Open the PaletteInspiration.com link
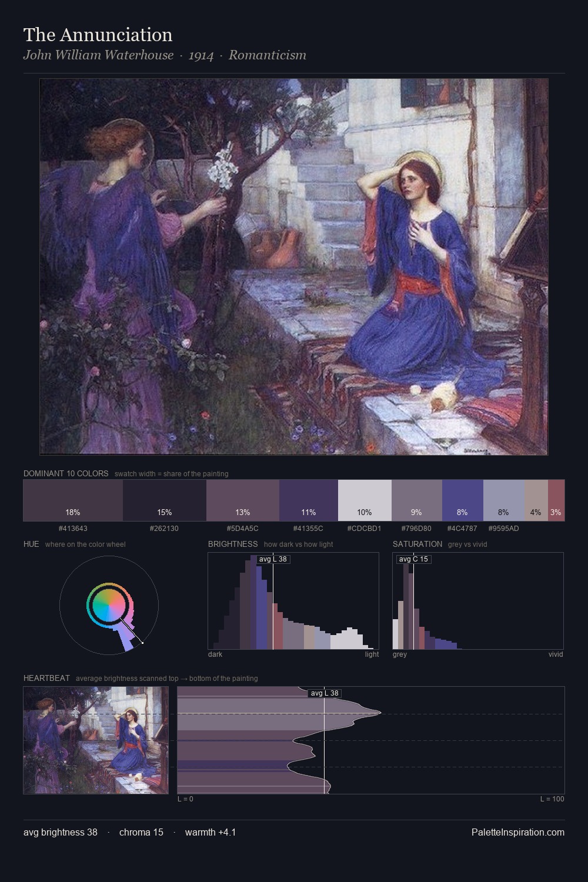This screenshot has height=882, width=588. click(x=518, y=832)
